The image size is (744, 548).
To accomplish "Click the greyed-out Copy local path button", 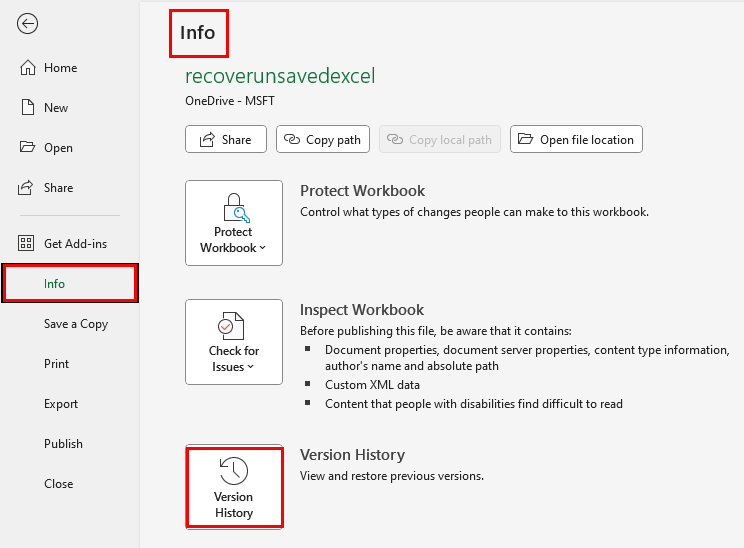I will point(440,140).
